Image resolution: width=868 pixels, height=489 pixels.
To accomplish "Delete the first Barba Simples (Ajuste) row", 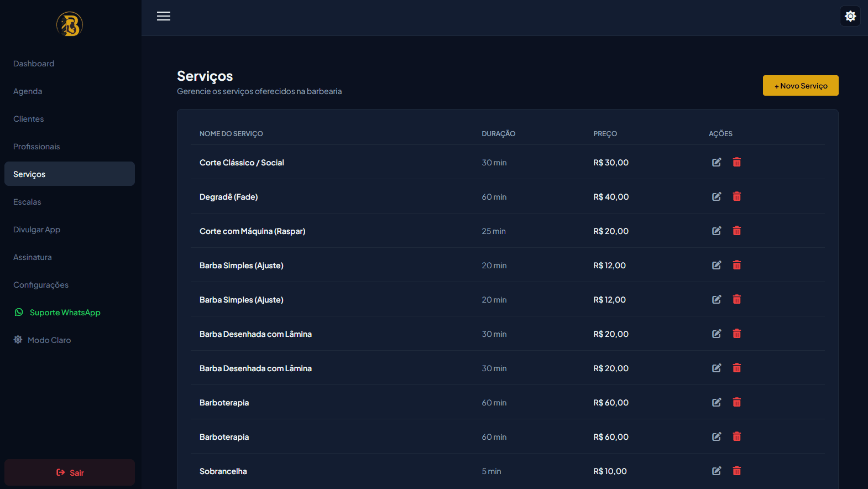I will click(737, 265).
